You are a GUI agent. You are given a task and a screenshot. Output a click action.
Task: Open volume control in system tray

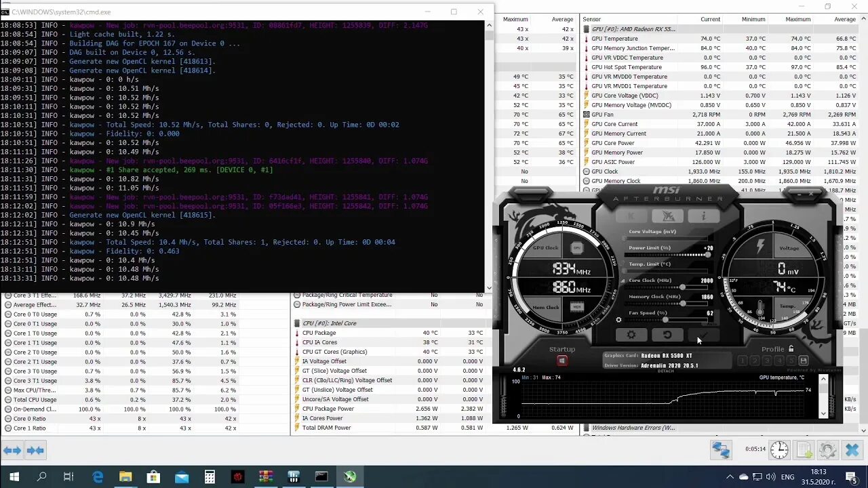(x=771, y=477)
